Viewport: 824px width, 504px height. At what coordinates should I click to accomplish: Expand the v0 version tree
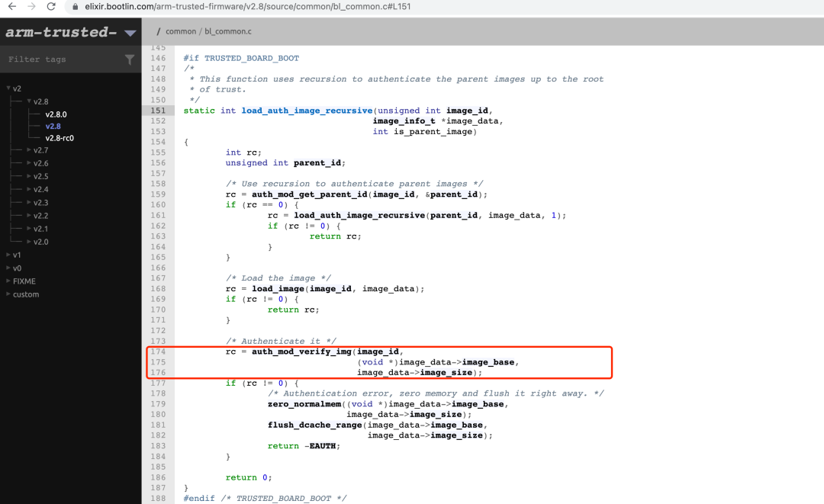tap(8, 268)
